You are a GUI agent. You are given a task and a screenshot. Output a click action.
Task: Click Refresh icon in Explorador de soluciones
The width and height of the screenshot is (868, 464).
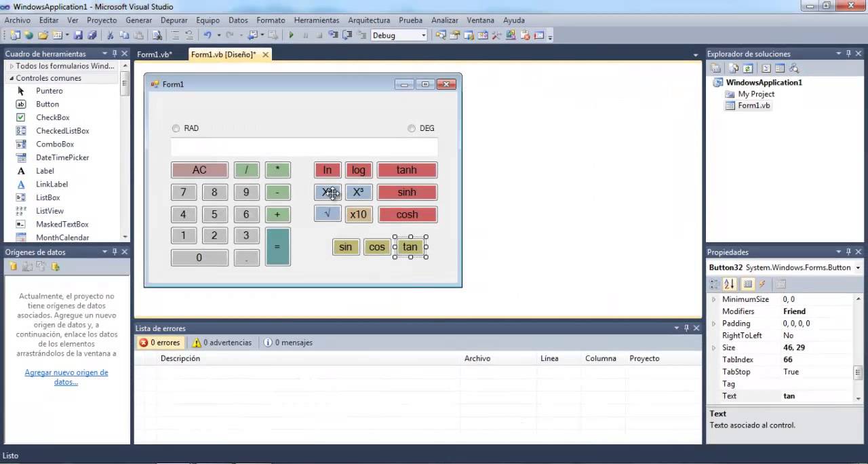tap(747, 68)
